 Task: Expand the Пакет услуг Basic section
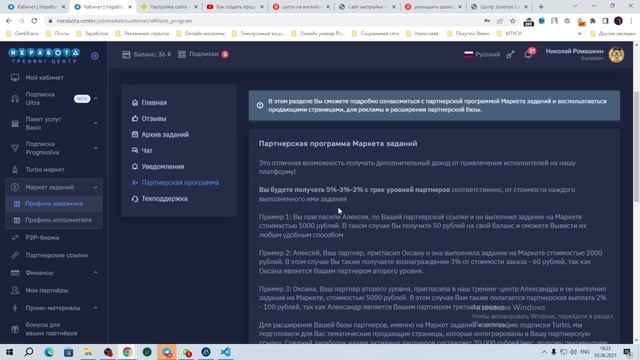click(96, 123)
